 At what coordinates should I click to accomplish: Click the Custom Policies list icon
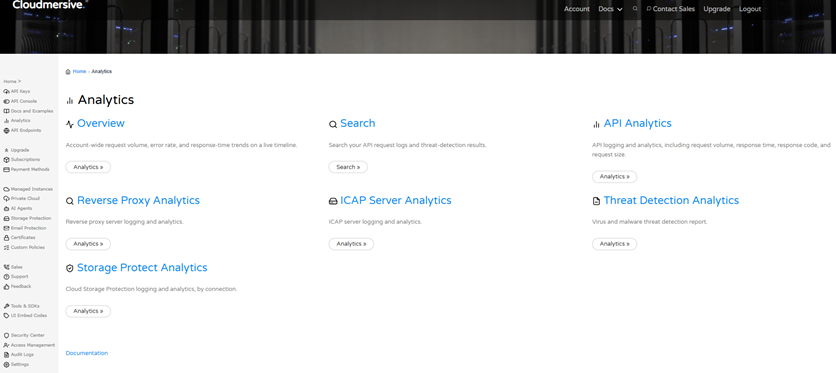(6, 248)
